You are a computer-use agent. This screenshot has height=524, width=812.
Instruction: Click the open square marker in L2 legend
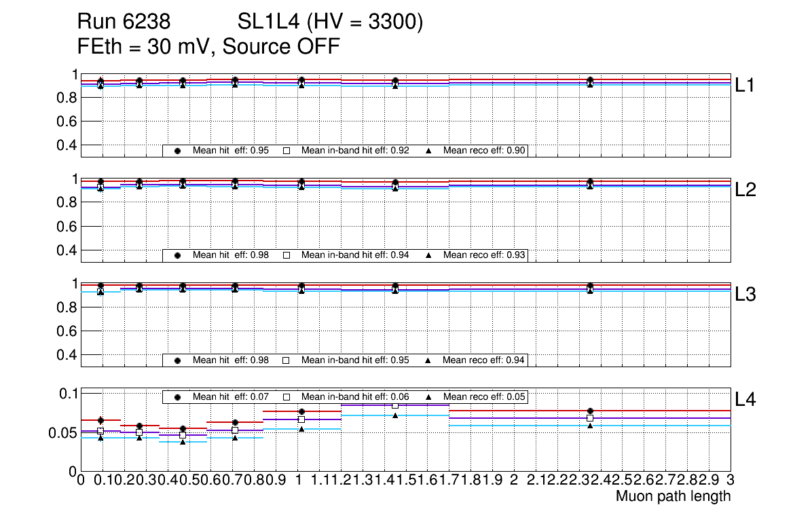tap(287, 255)
